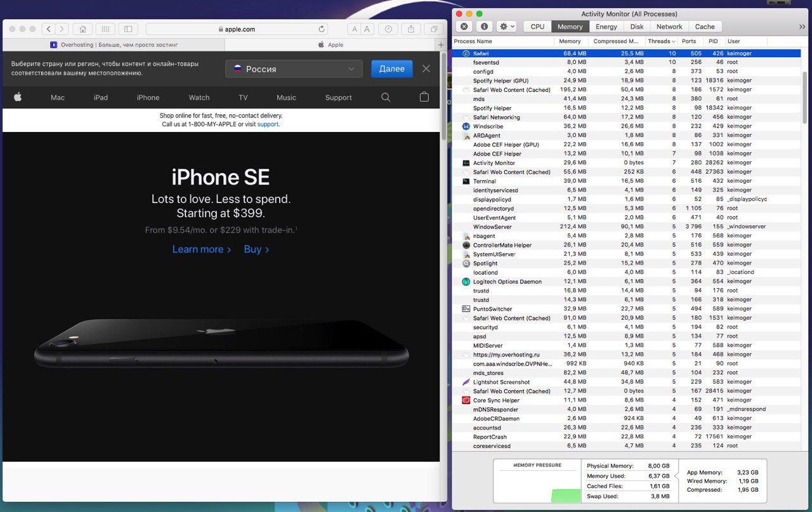Open Apple logo home link
812x512 pixels.
pyautogui.click(x=18, y=97)
